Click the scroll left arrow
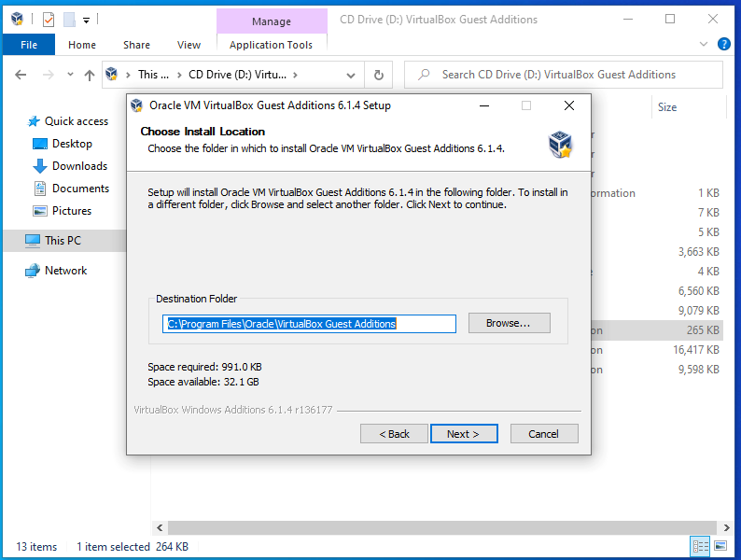 [x=160, y=527]
